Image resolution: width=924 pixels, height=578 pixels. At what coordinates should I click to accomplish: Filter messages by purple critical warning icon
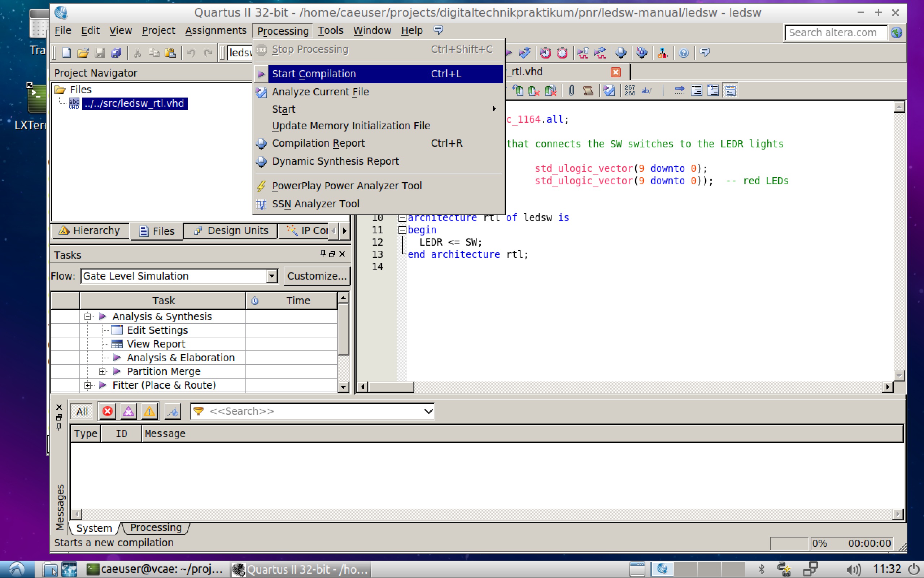128,411
